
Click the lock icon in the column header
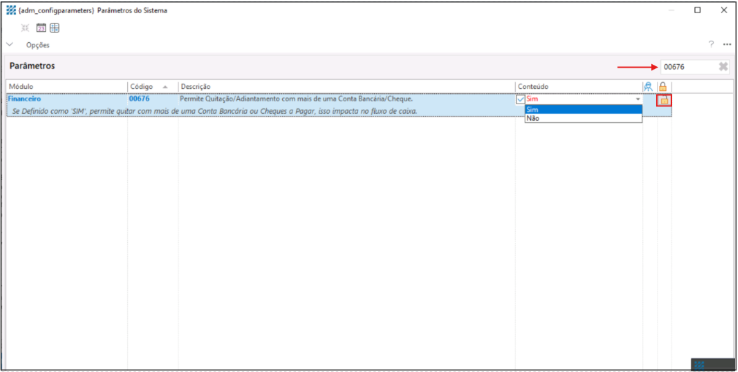tap(663, 87)
